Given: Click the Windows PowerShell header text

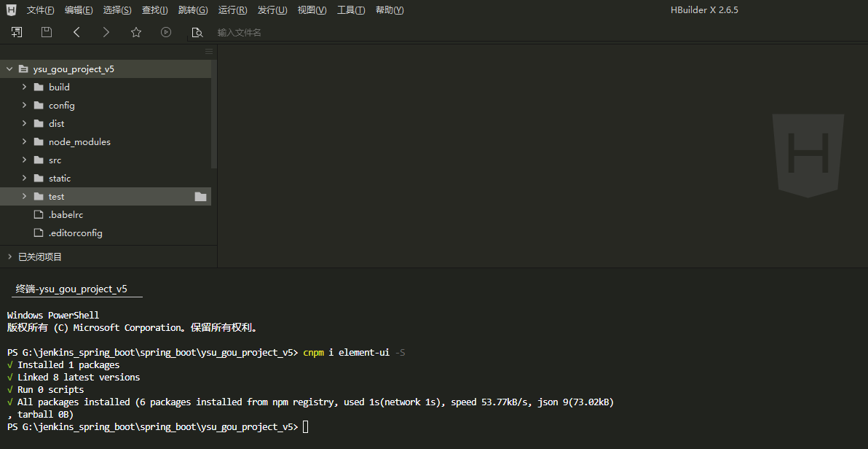Looking at the screenshot, I should pos(53,316).
